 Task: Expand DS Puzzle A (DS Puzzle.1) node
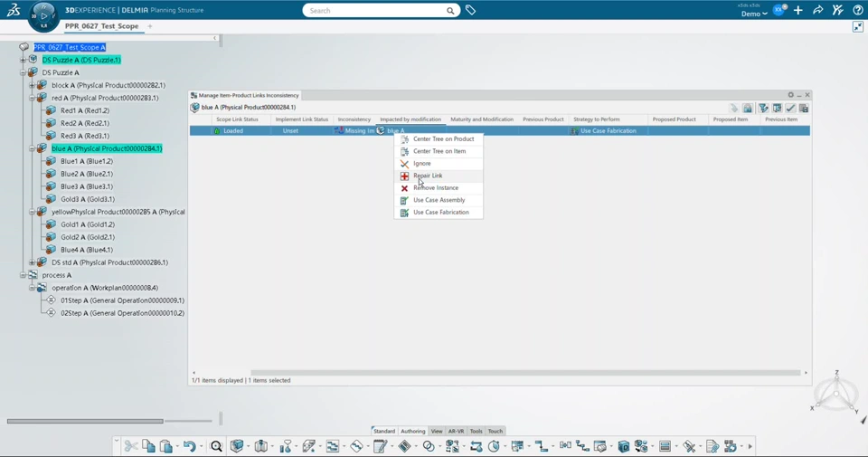(23, 60)
